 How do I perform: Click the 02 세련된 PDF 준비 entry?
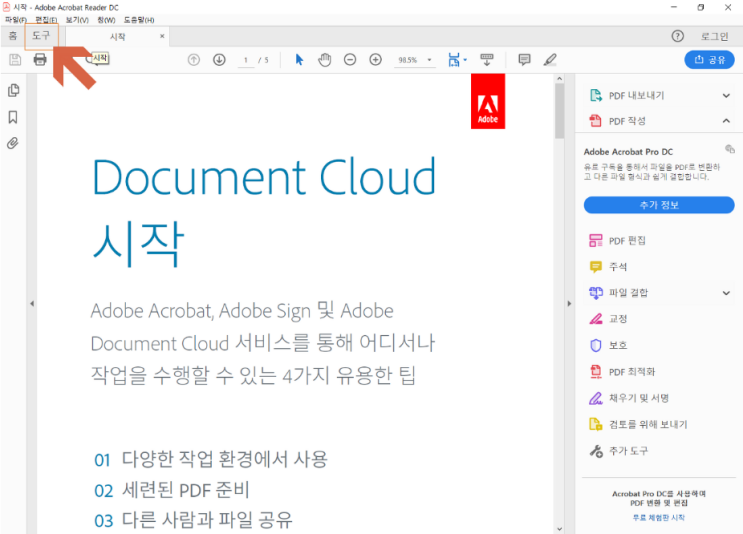pos(172,490)
